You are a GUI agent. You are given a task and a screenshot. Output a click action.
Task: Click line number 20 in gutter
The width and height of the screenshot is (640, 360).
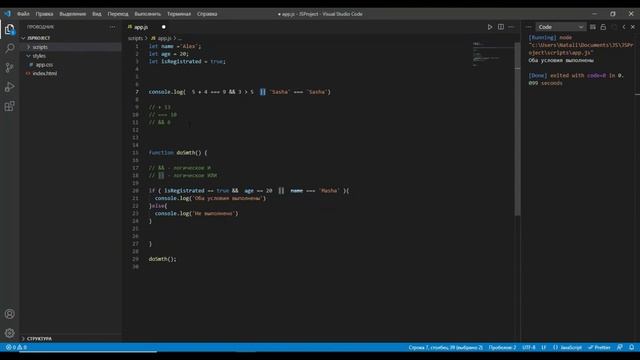tap(136, 191)
